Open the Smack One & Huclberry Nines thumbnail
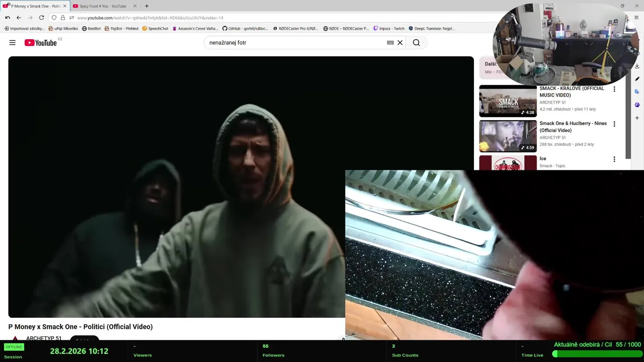Viewport: 644px width, 362px height. pyautogui.click(x=508, y=136)
